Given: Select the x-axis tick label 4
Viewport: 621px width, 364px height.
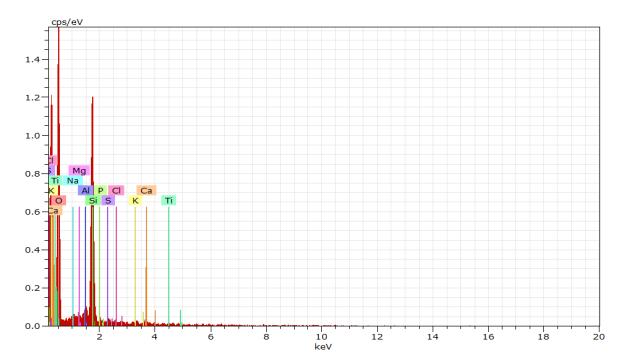Looking at the screenshot, I should 155,337.
